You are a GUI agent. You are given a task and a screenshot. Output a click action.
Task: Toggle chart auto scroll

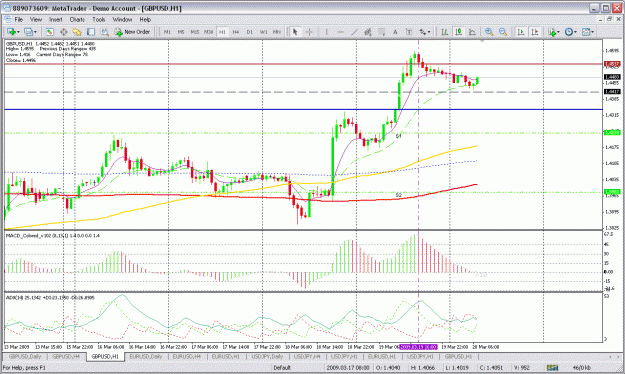[521, 32]
